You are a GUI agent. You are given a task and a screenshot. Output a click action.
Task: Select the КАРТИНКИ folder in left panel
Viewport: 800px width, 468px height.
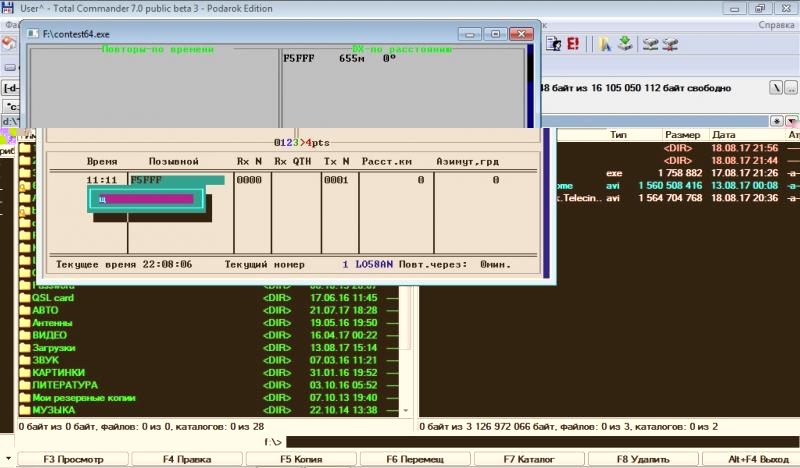(x=59, y=373)
